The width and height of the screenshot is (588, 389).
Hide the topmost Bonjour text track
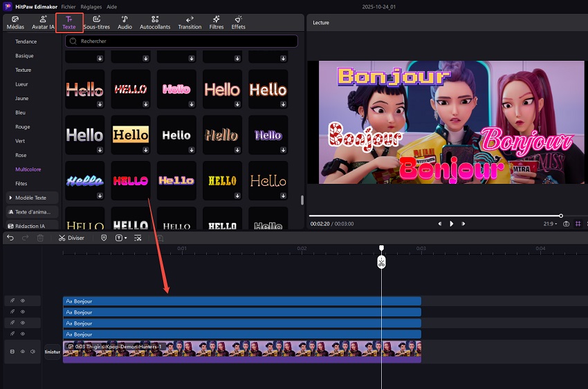point(22,301)
